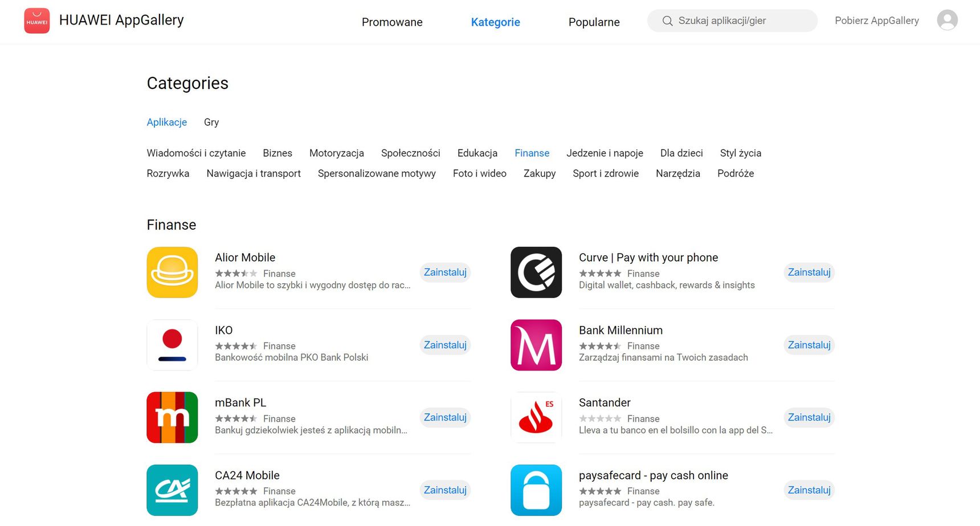Open the paysafecard lock icon
The width and height of the screenshot is (980, 526).
tap(536, 490)
